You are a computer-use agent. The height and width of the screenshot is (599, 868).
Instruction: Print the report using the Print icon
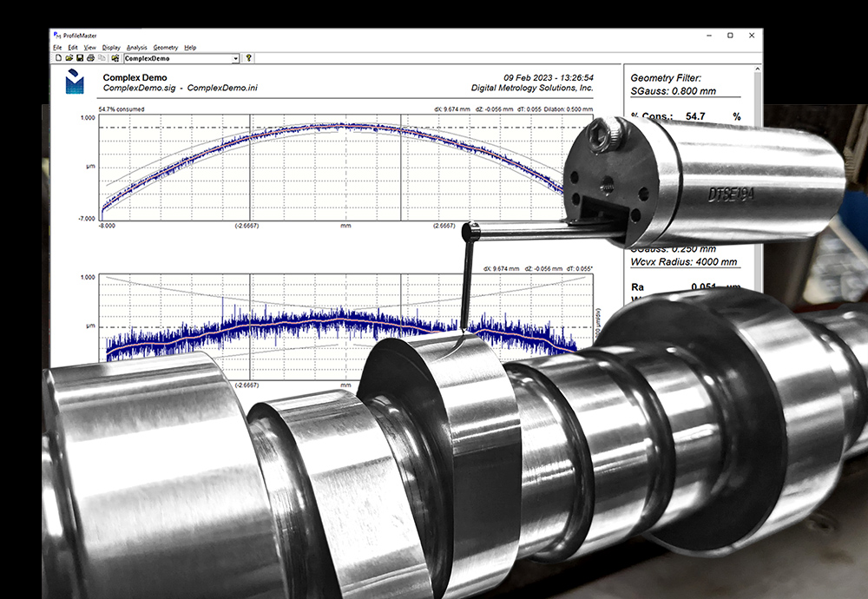[x=90, y=56]
